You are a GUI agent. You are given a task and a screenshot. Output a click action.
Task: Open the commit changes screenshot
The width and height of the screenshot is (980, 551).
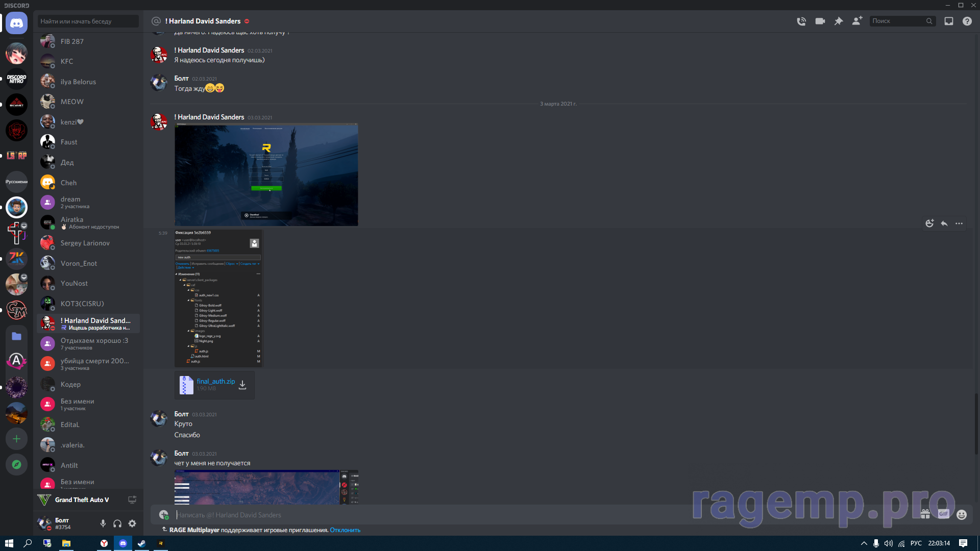click(x=218, y=298)
